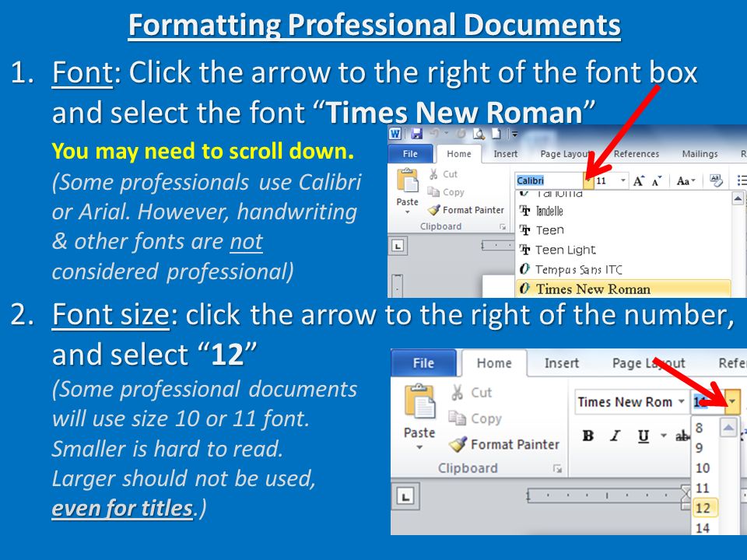
Task: Click Copy in the upper Word screenshot
Action: coord(446,192)
